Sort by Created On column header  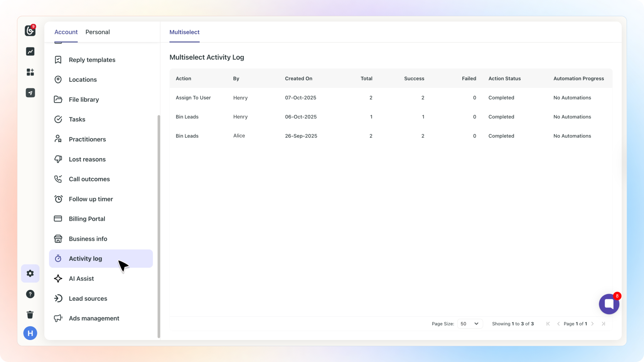tap(299, 78)
